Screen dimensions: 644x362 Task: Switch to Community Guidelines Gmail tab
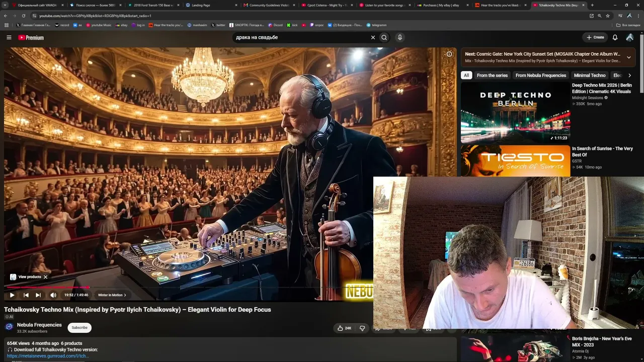click(x=268, y=5)
